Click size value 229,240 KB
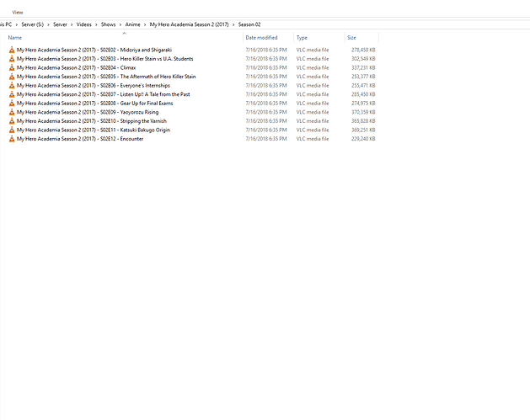 click(x=363, y=139)
